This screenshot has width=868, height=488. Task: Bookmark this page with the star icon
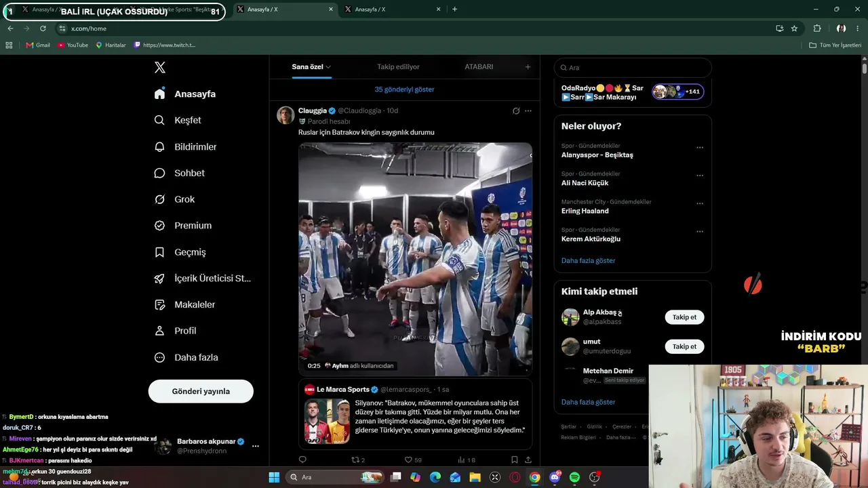[794, 28]
